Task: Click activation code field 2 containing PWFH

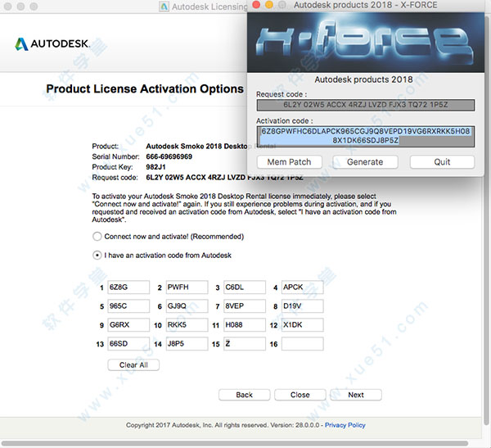Action: (187, 287)
